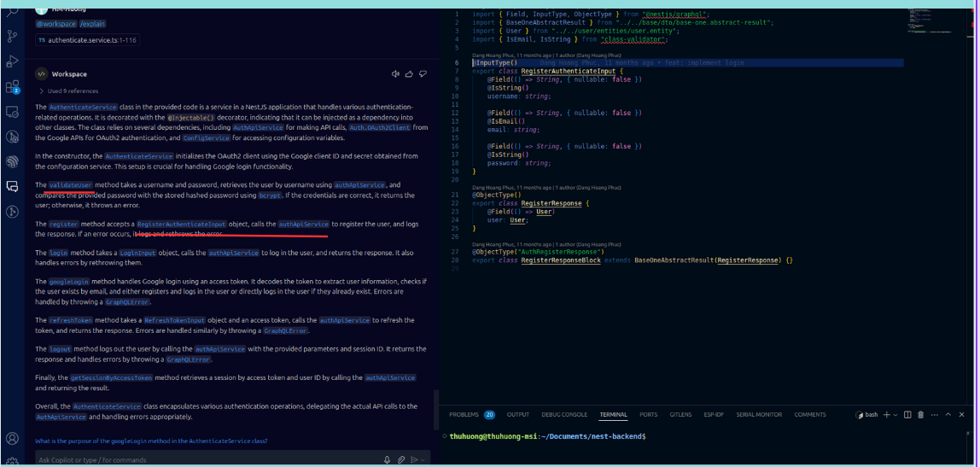
Task: Click the "@nestjs/graphql" import path
Action: pyautogui.click(x=675, y=15)
